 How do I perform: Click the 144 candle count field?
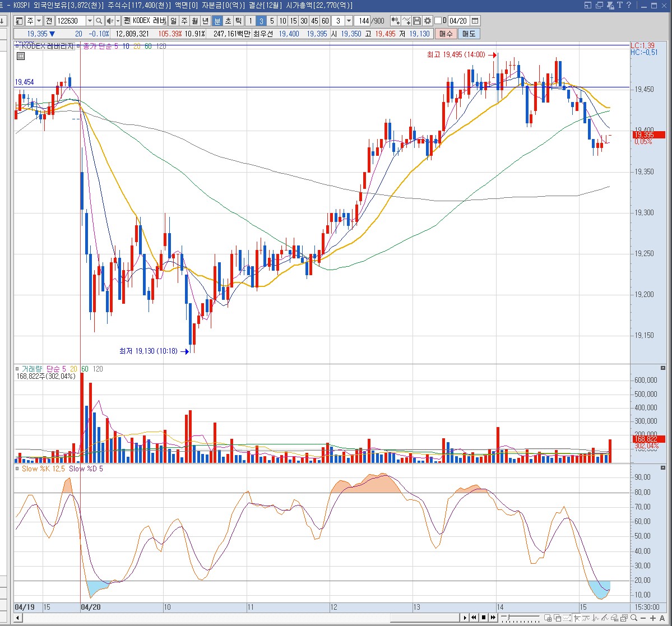pos(363,21)
